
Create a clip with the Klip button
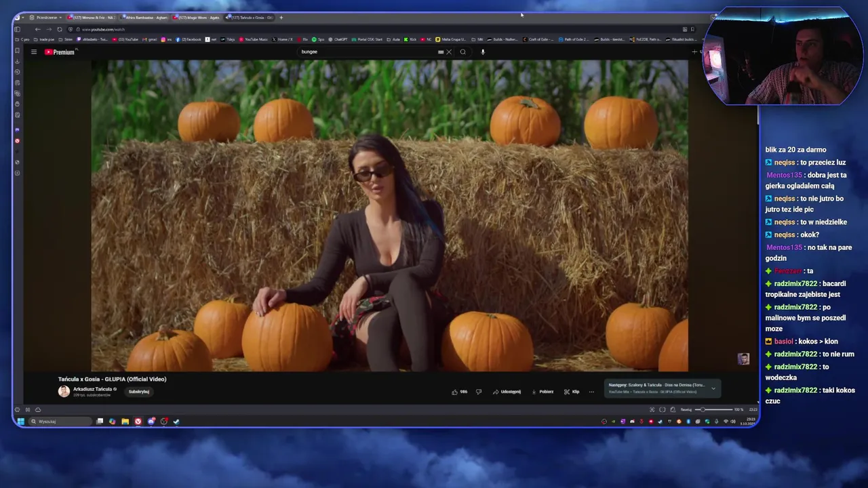(572, 392)
